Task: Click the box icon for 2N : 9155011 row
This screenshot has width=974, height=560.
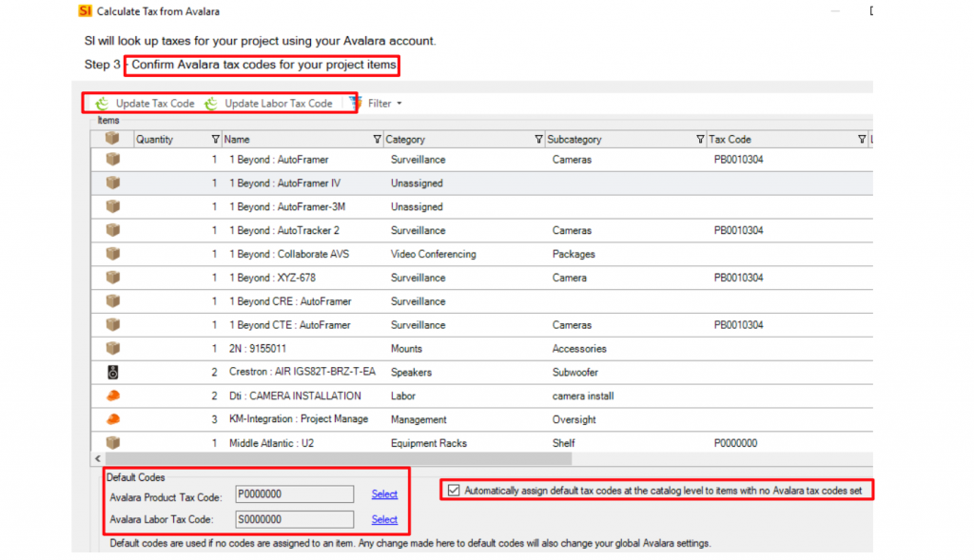Action: [112, 348]
